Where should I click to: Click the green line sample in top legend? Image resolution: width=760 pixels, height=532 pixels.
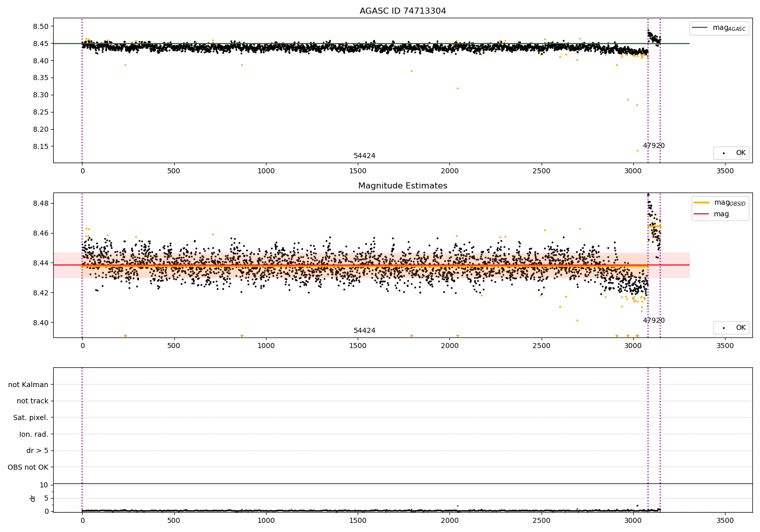pyautogui.click(x=701, y=28)
